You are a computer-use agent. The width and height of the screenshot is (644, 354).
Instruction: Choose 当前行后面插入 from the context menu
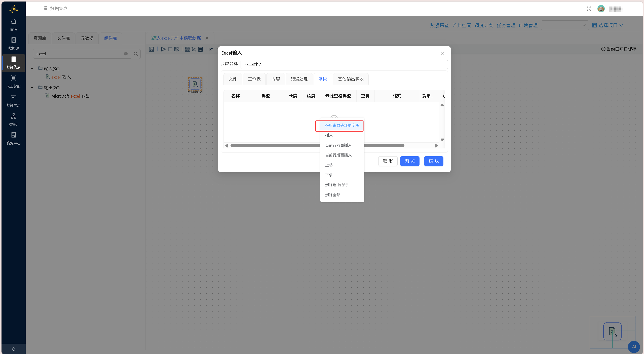point(342,155)
